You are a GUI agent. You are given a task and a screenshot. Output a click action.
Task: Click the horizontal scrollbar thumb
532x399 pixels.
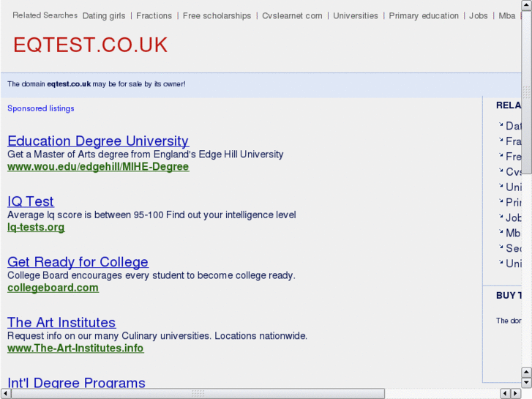click(x=198, y=393)
